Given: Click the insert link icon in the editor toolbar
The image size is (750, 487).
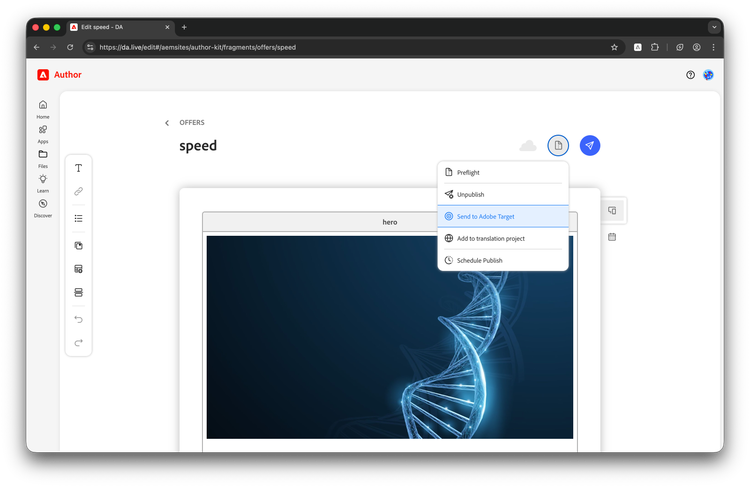Looking at the screenshot, I should point(78,191).
